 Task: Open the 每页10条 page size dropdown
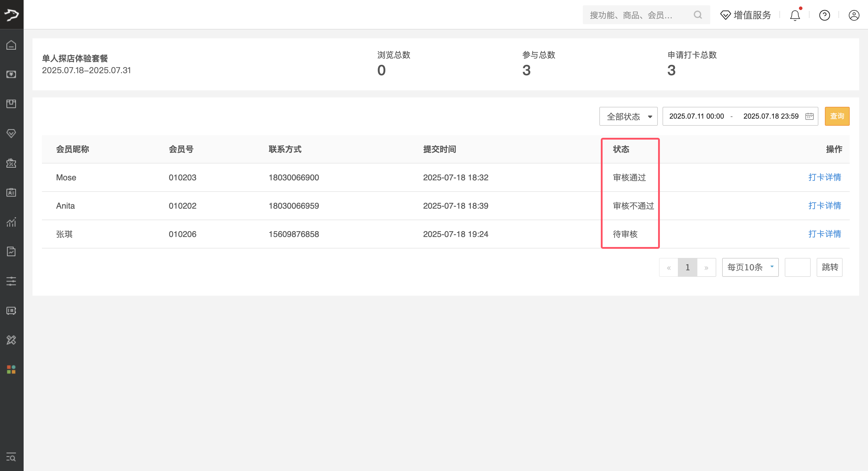point(750,267)
